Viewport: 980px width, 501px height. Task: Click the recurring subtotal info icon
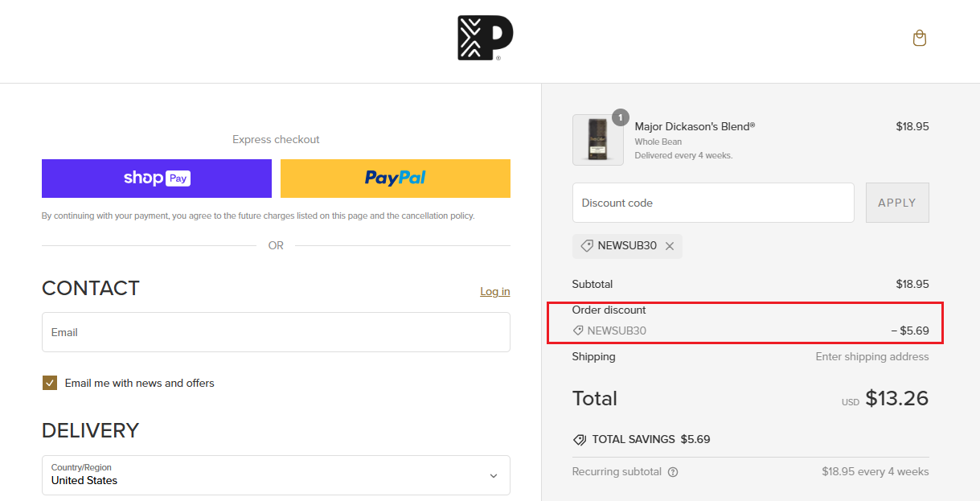[673, 472]
